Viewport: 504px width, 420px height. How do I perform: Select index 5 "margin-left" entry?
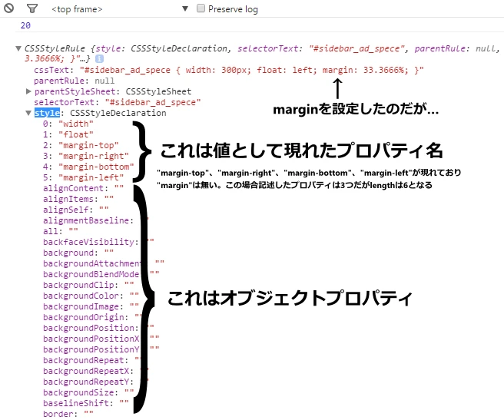(x=83, y=177)
